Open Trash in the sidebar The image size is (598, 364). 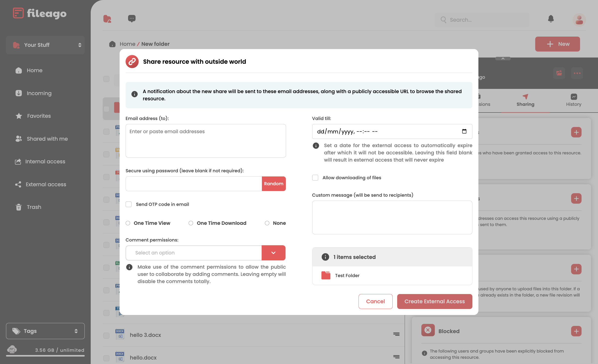[34, 207]
